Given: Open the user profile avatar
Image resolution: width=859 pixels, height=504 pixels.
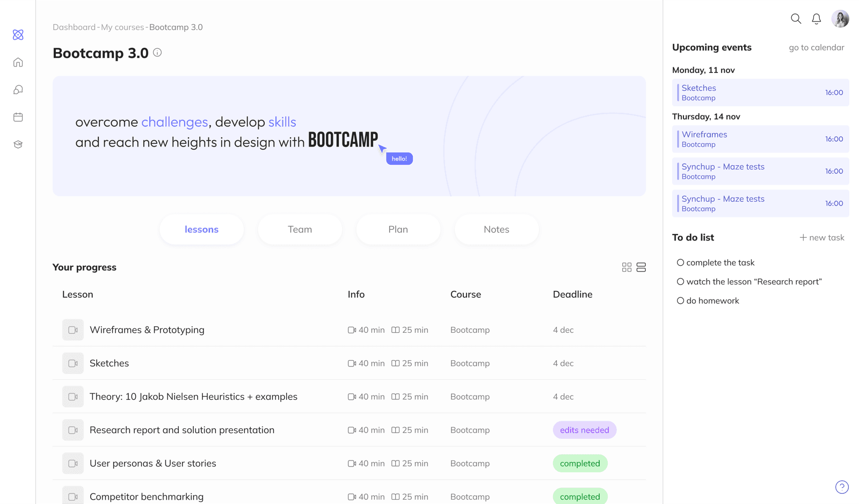Looking at the screenshot, I should click(840, 19).
